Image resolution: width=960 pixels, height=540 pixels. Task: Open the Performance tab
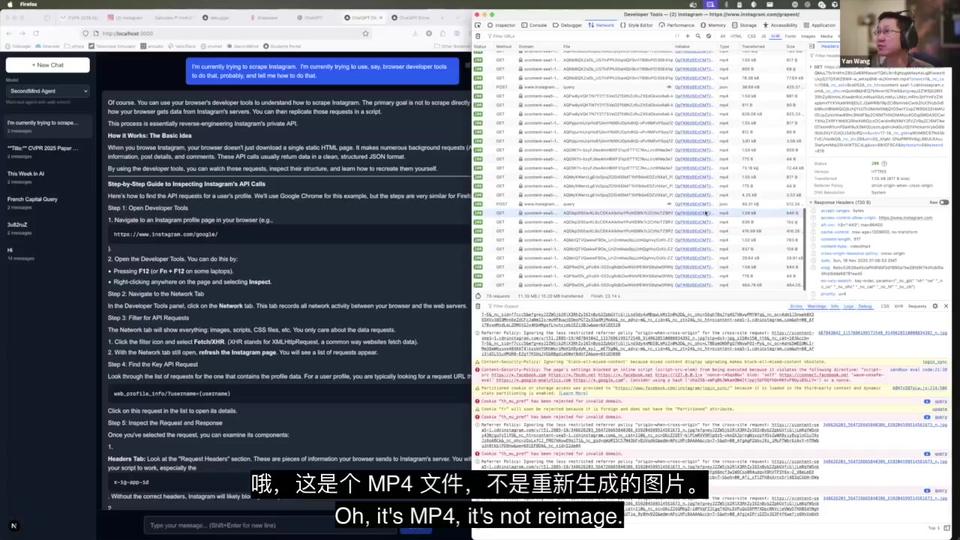click(677, 25)
